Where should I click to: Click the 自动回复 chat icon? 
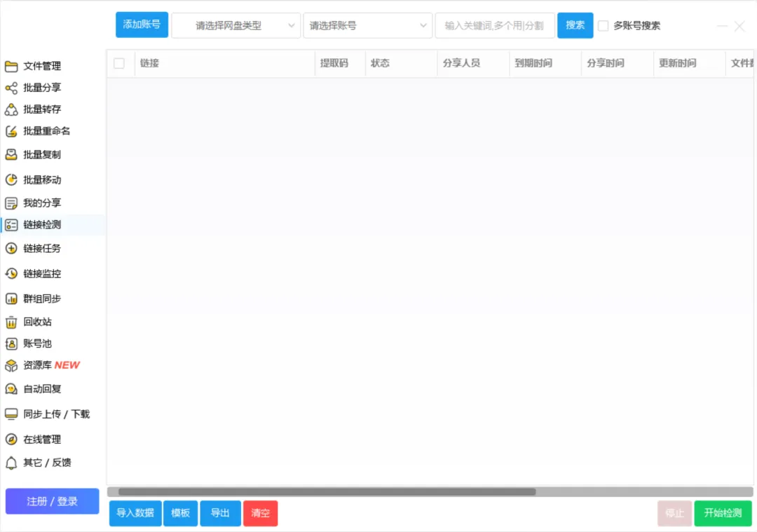(11, 389)
